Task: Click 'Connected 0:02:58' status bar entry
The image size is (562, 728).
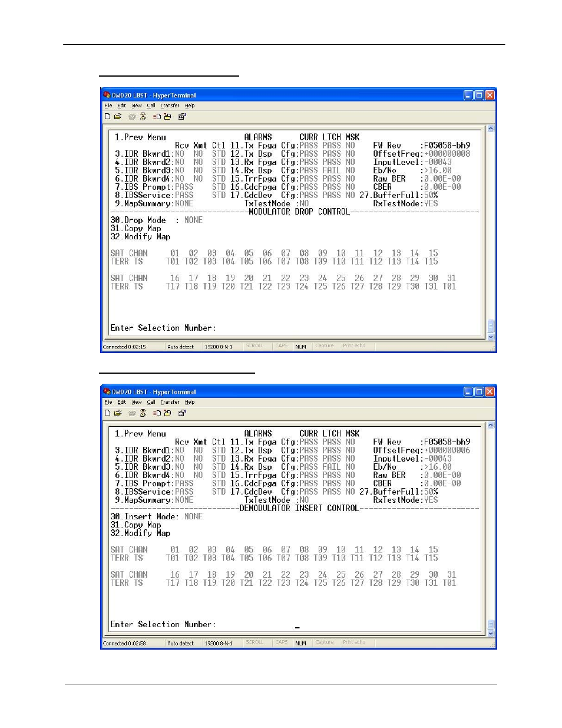Action: pyautogui.click(x=125, y=643)
